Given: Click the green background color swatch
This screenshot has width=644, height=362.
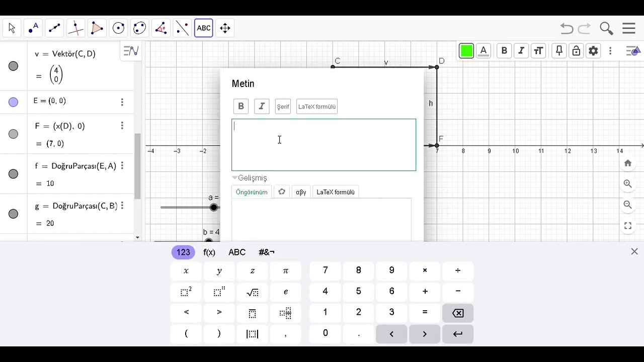Looking at the screenshot, I should pyautogui.click(x=466, y=51).
